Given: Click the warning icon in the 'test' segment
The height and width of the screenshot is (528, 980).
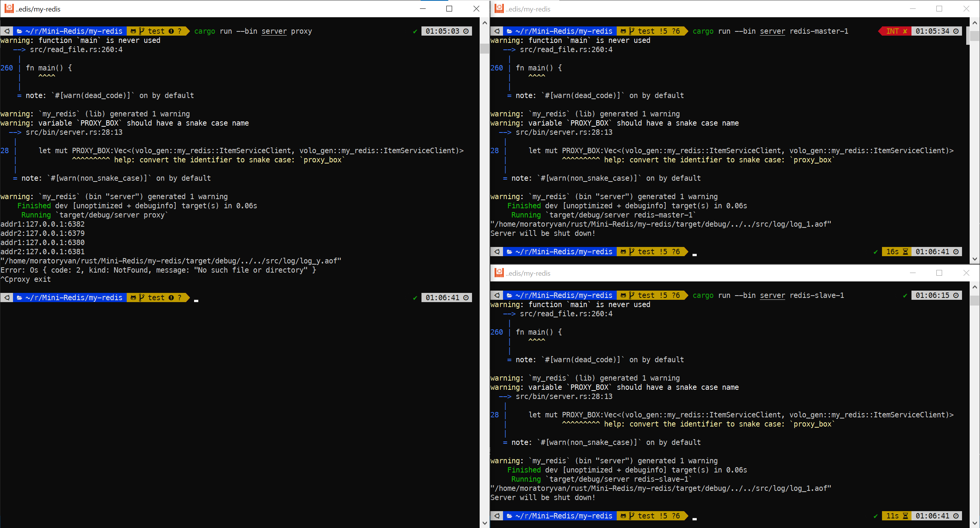Looking at the screenshot, I should point(171,31).
